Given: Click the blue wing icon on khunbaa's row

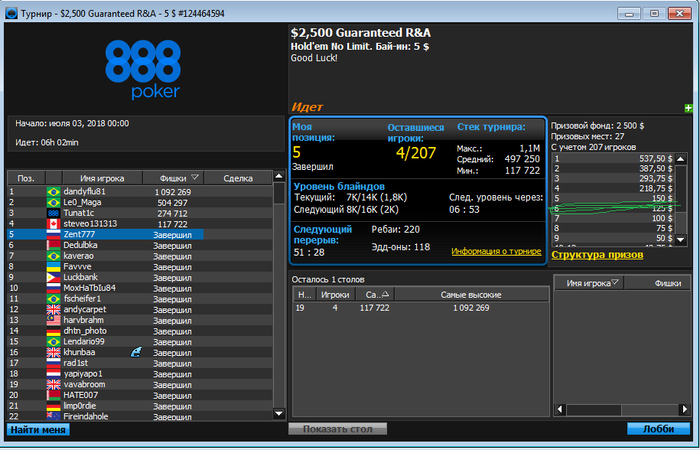Looking at the screenshot, I should point(136,352).
